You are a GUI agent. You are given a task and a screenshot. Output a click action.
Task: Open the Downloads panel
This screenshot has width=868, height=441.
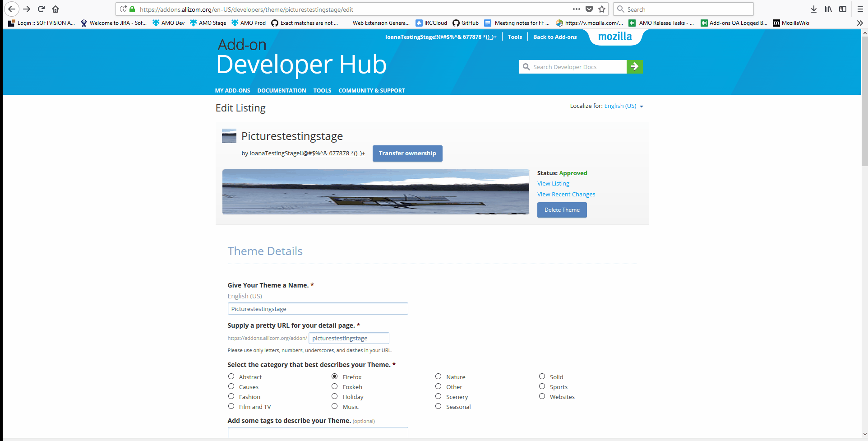point(813,9)
